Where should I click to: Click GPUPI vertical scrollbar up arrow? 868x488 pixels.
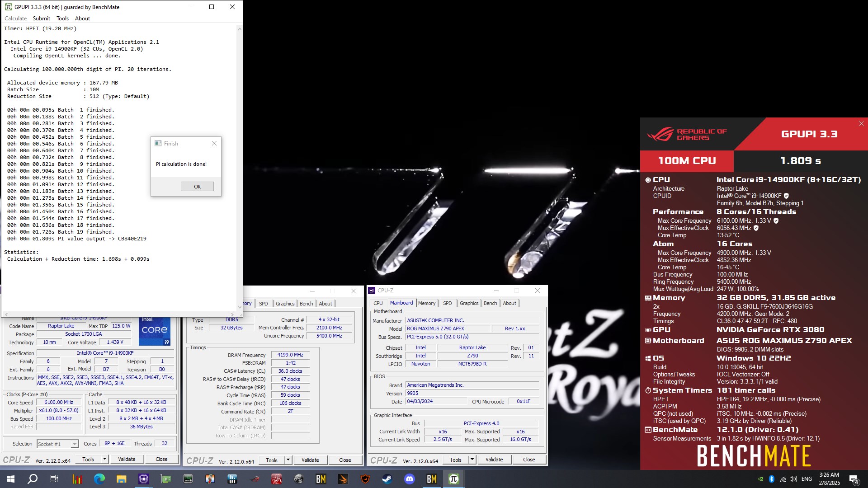(239, 28)
